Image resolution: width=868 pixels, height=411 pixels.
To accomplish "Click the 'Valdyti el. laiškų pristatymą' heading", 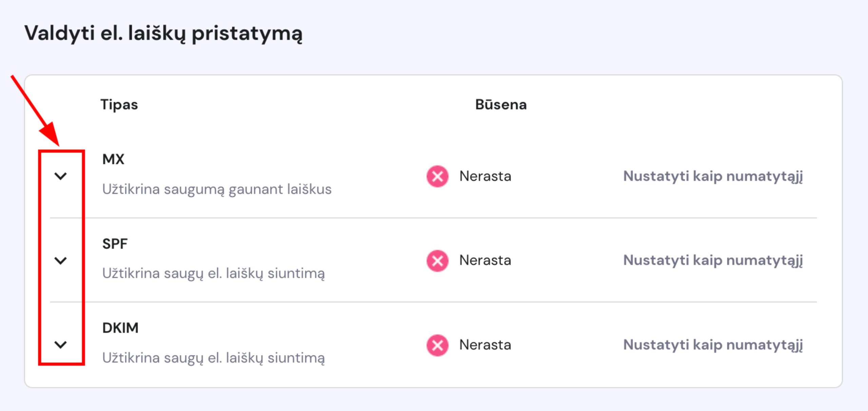I will point(163,33).
